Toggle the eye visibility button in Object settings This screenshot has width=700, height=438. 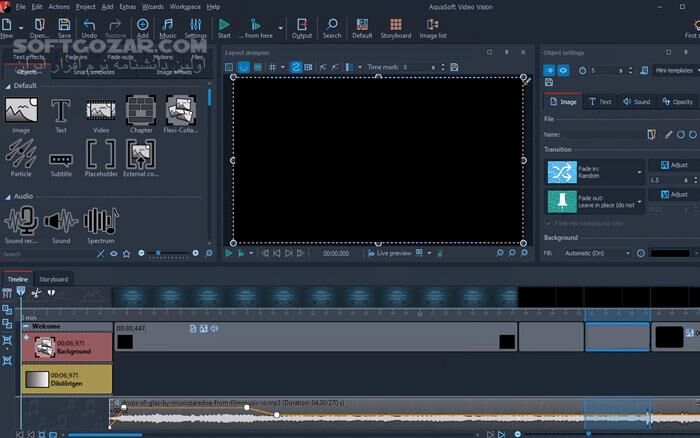tap(563, 71)
